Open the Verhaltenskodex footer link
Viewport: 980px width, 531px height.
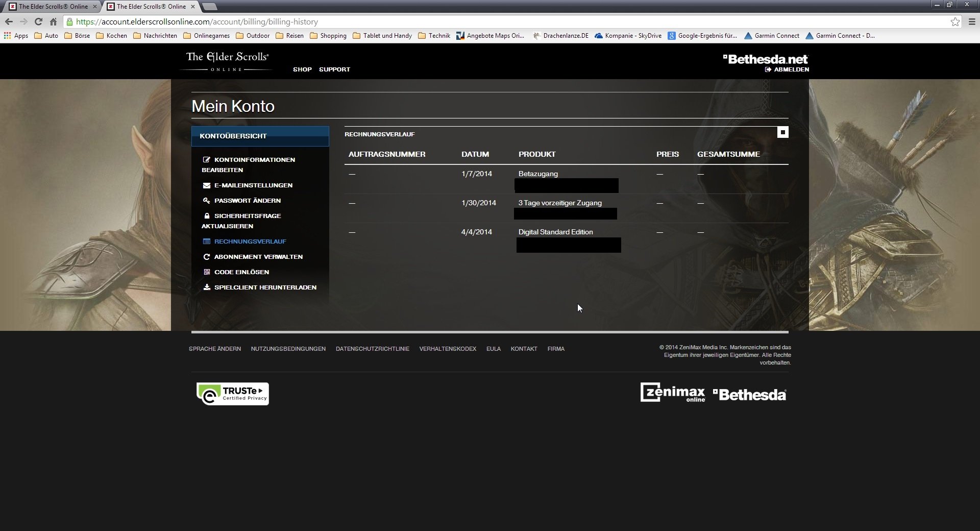pyautogui.click(x=448, y=349)
